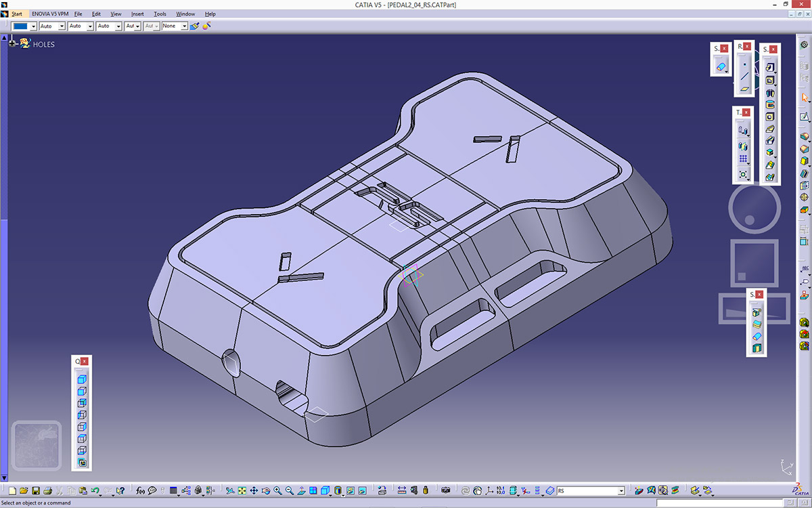
Task: Click the Save icon in the bottom toolbar
Action: (x=36, y=490)
